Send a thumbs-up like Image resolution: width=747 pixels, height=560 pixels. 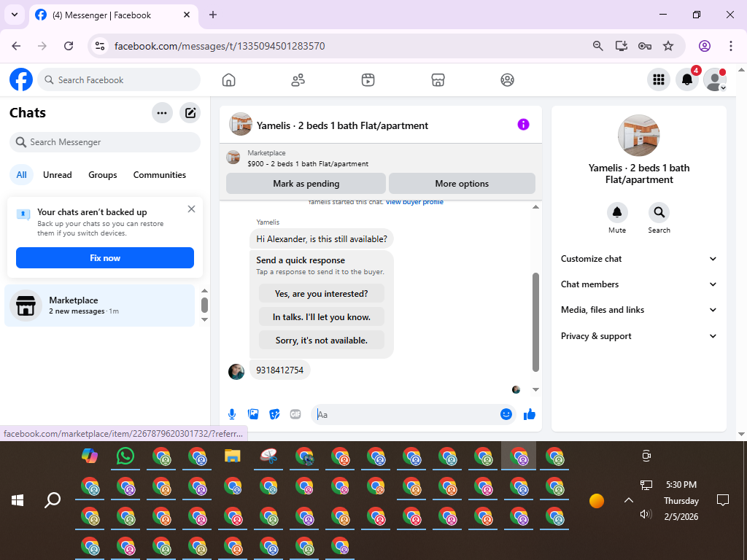click(x=530, y=414)
